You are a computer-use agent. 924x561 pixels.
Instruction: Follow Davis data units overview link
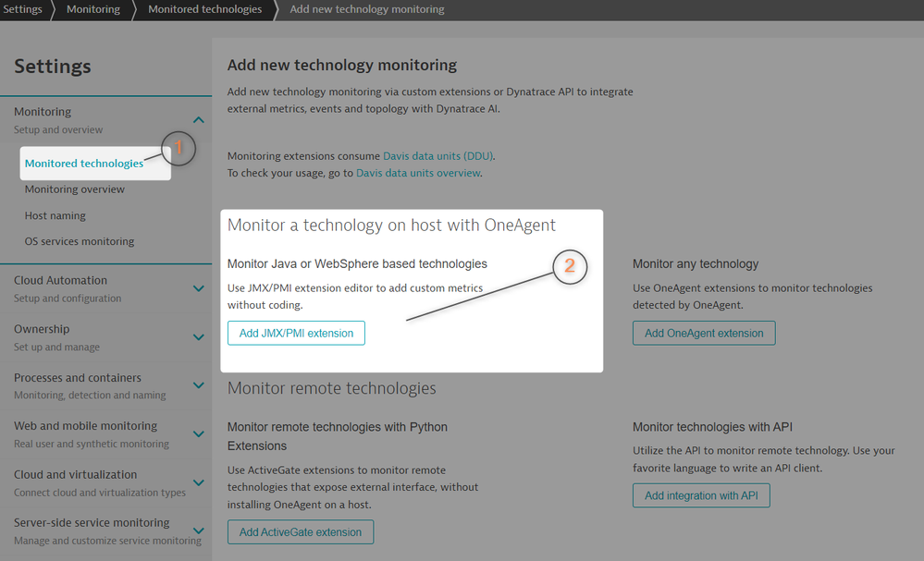tap(418, 173)
